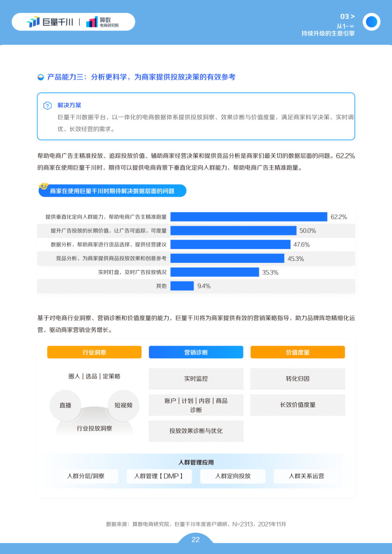This screenshot has height=554, width=392.
Task: Click the 数据来源 footnote text
Action: point(196,524)
